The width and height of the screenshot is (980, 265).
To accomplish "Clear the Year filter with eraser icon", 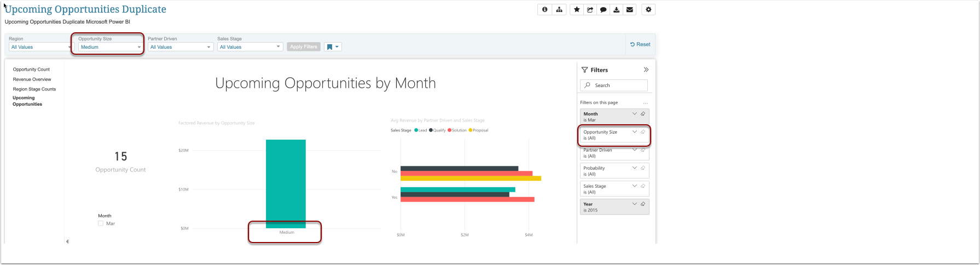I will pyautogui.click(x=643, y=204).
